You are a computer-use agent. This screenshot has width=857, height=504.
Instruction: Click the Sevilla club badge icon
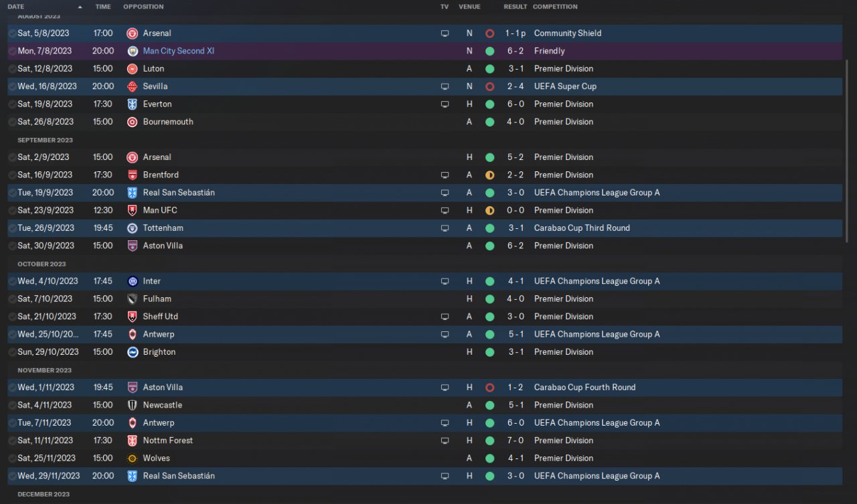(133, 86)
